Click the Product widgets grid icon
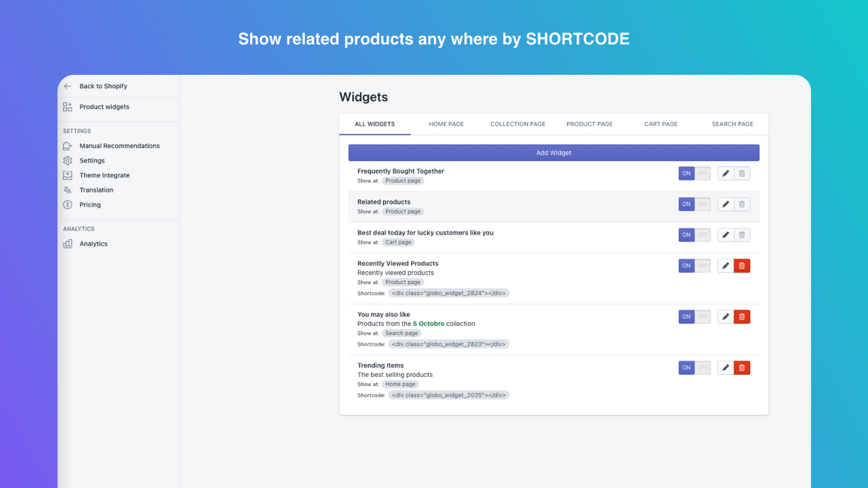Viewport: 868px width, 488px height. [68, 107]
